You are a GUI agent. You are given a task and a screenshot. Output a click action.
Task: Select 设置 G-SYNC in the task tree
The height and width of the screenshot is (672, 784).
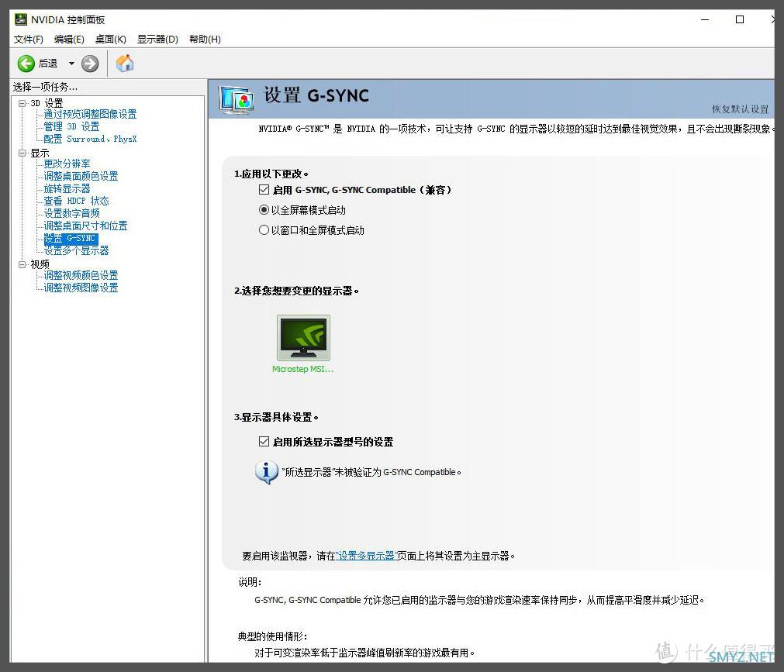pos(71,238)
